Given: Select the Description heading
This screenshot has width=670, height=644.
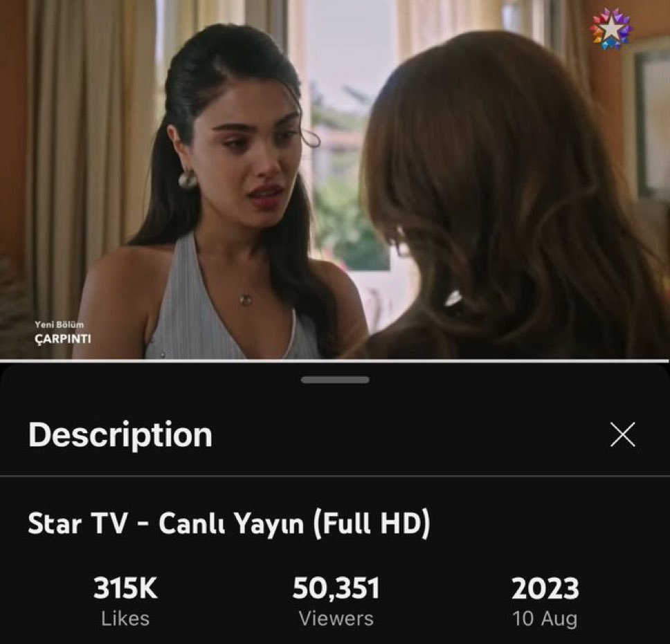Looking at the screenshot, I should [x=120, y=434].
